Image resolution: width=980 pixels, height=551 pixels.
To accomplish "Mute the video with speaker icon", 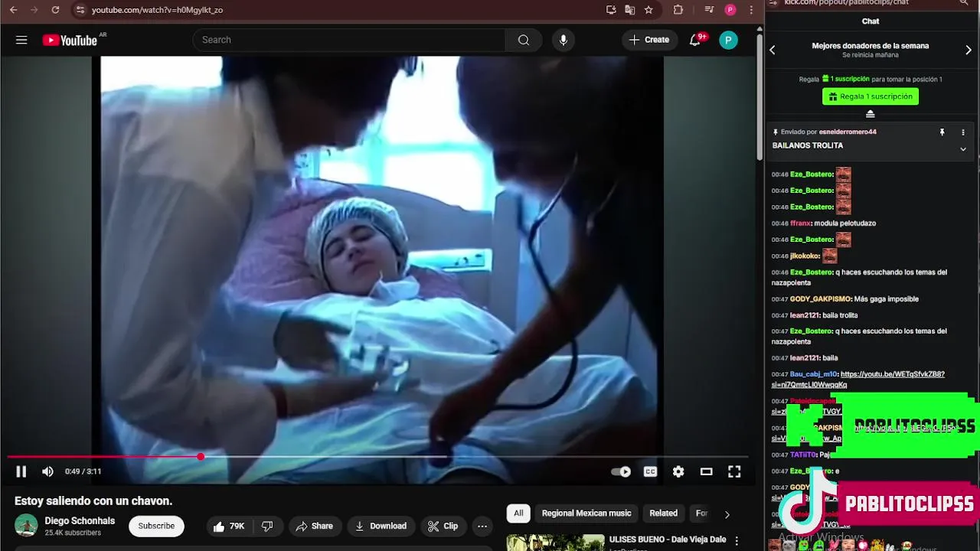I will tap(47, 471).
